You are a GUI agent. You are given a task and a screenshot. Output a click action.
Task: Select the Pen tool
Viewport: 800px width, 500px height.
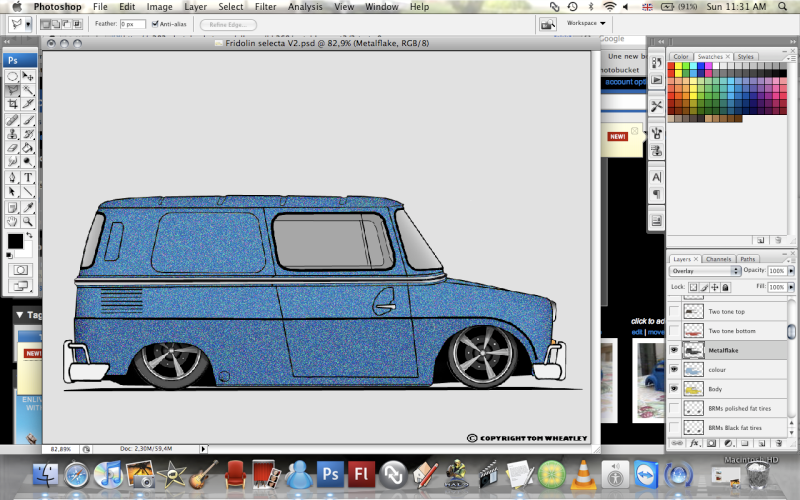tap(12, 178)
